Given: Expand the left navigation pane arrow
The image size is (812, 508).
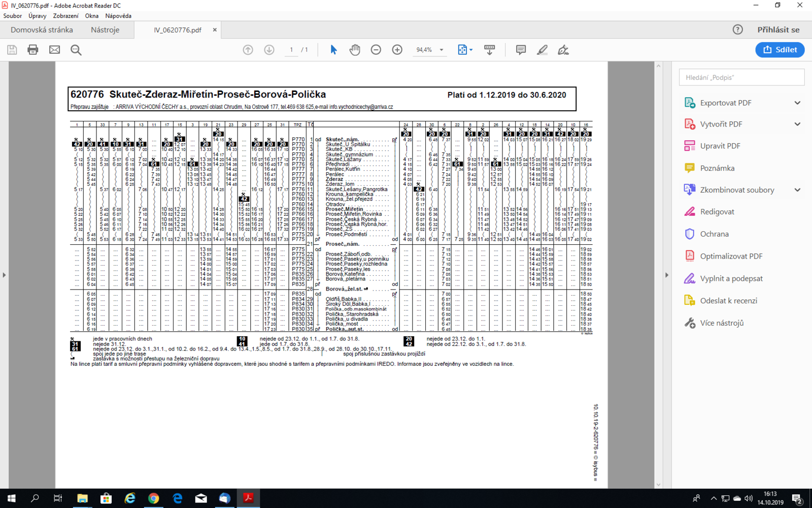Looking at the screenshot, I should coord(4,275).
